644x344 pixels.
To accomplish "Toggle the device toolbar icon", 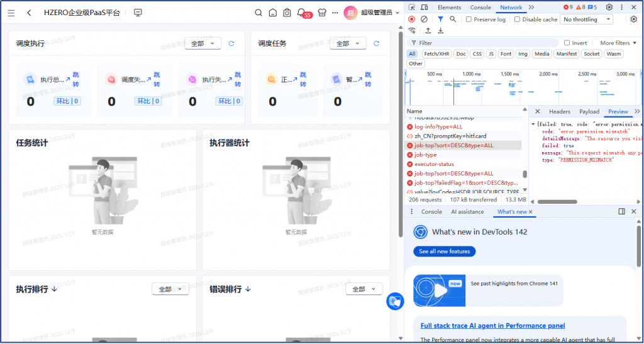I will click(x=424, y=8).
